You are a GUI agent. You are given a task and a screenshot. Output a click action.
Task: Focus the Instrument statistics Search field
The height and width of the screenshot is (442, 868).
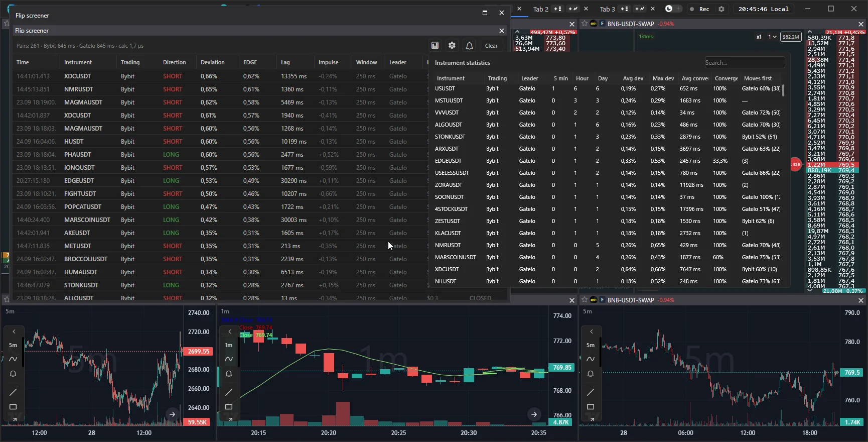coord(745,63)
